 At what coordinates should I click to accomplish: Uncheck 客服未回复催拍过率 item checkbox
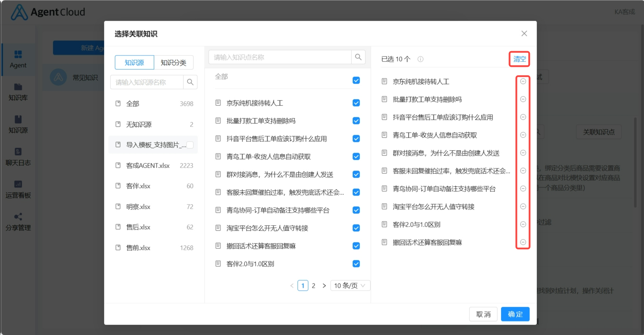[x=356, y=192]
